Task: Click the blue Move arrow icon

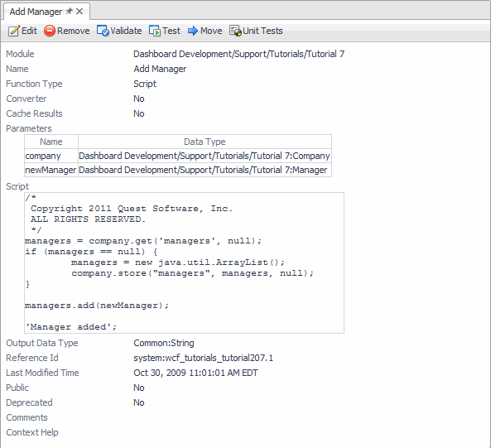Action: pos(193,31)
